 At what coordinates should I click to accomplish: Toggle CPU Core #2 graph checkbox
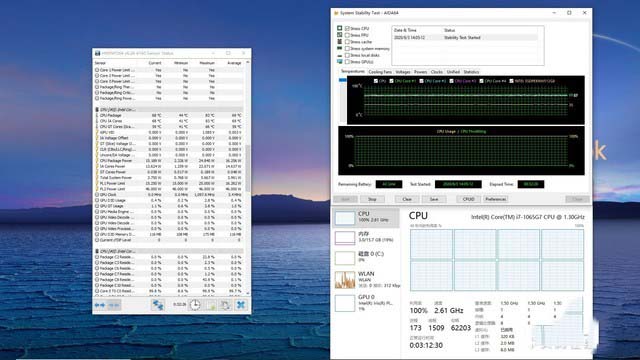coord(421,81)
